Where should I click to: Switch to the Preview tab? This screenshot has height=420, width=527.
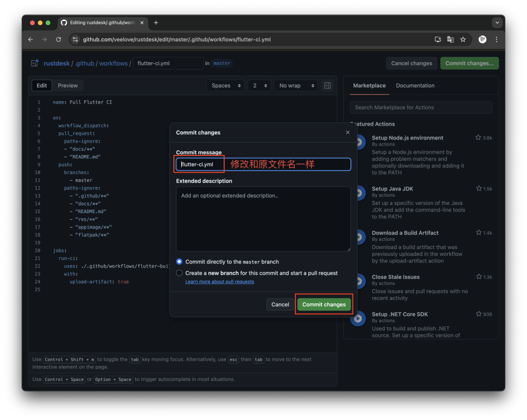(67, 85)
